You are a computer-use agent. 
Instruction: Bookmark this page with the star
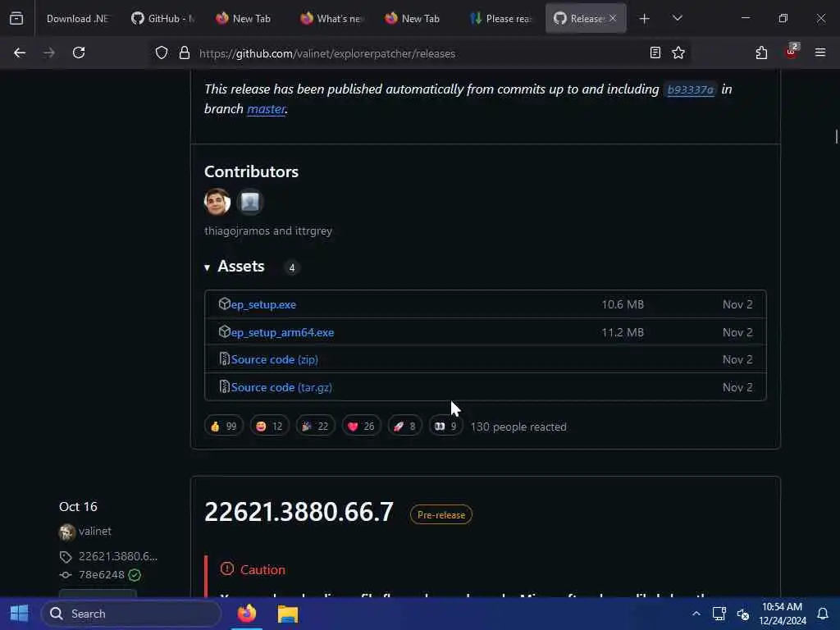pyautogui.click(x=678, y=52)
